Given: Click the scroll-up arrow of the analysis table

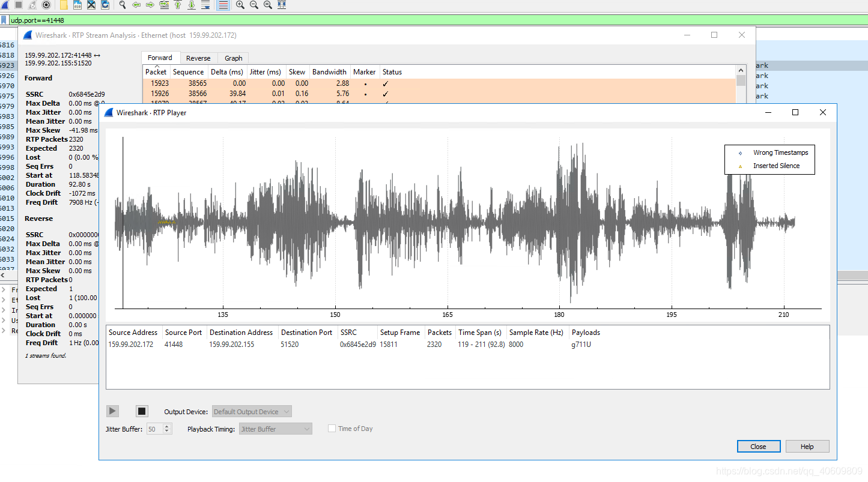Looking at the screenshot, I should (x=741, y=70).
